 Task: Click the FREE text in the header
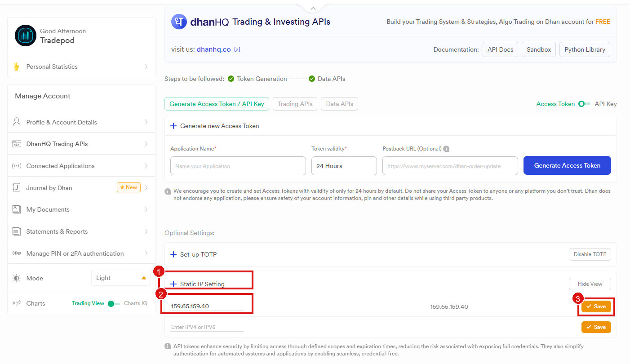[603, 22]
